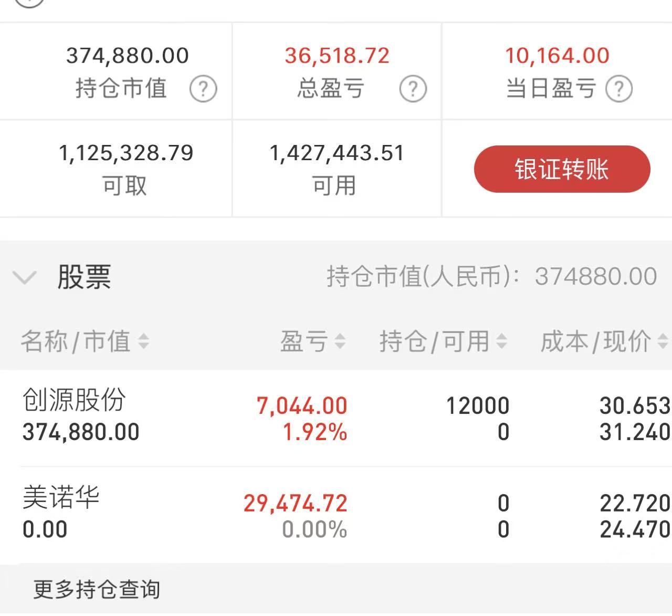The height and width of the screenshot is (616, 672).
Task: Click help icon beside 持仓市值
Action: [203, 89]
